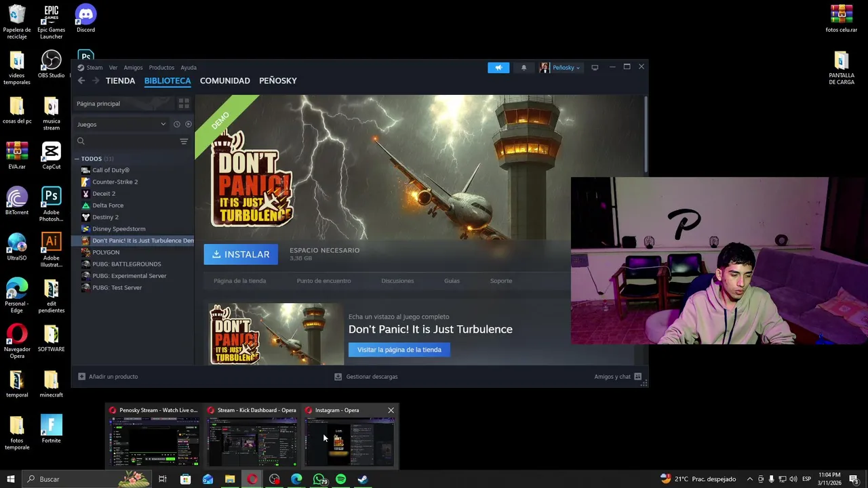Open Página de la tienda link

(x=240, y=281)
